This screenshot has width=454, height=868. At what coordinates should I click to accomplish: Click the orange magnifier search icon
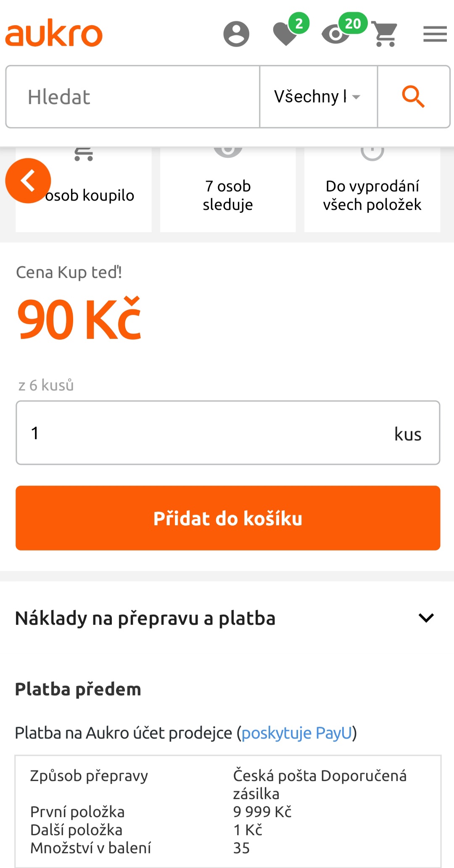413,97
